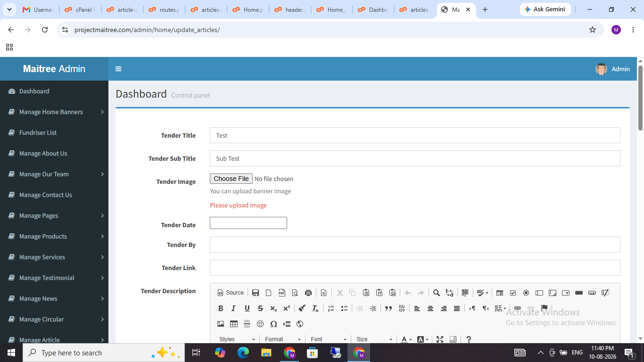Click the Copy Formatting brush icon

[302, 308]
